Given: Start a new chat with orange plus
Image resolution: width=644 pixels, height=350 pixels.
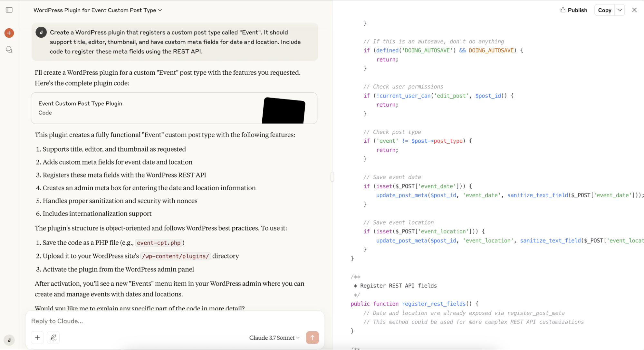Looking at the screenshot, I should [x=9, y=33].
